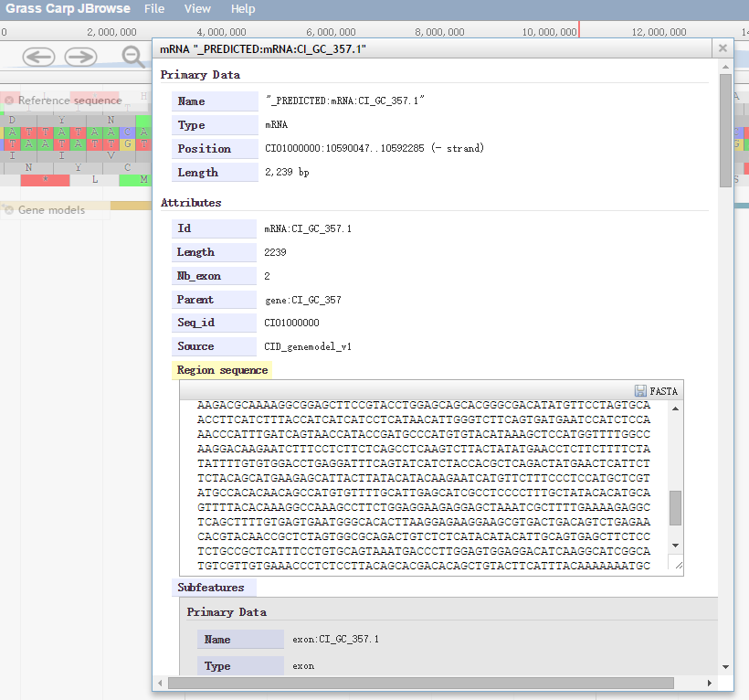Click the red position marker on the overview ruler
Viewport: 749px width, 700px height.
(x=578, y=30)
